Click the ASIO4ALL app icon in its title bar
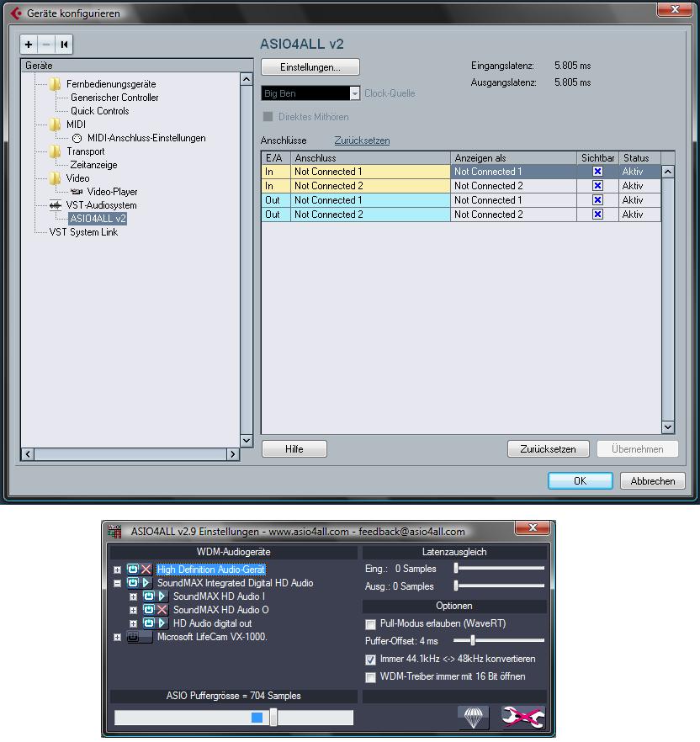Viewport: 700px width, 742px height. click(x=114, y=532)
